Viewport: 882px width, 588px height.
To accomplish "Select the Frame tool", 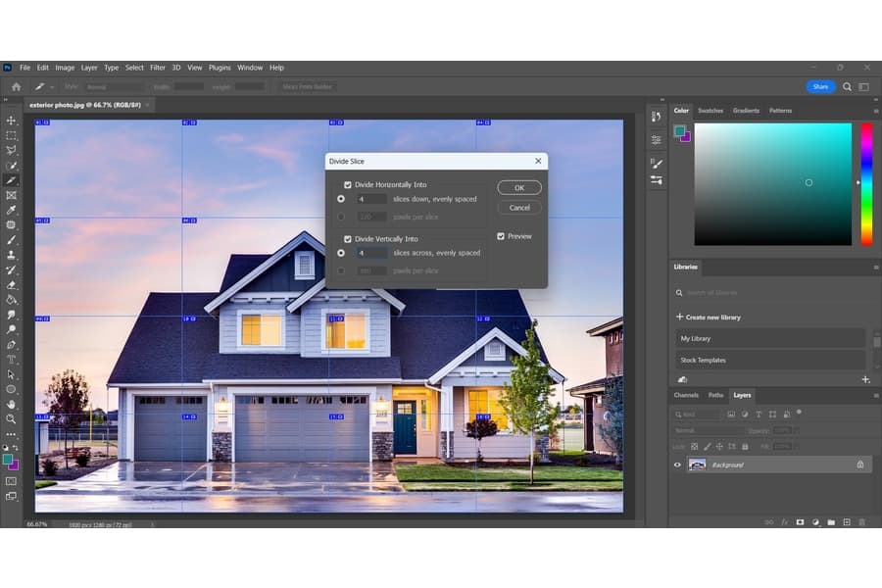I will point(11,195).
